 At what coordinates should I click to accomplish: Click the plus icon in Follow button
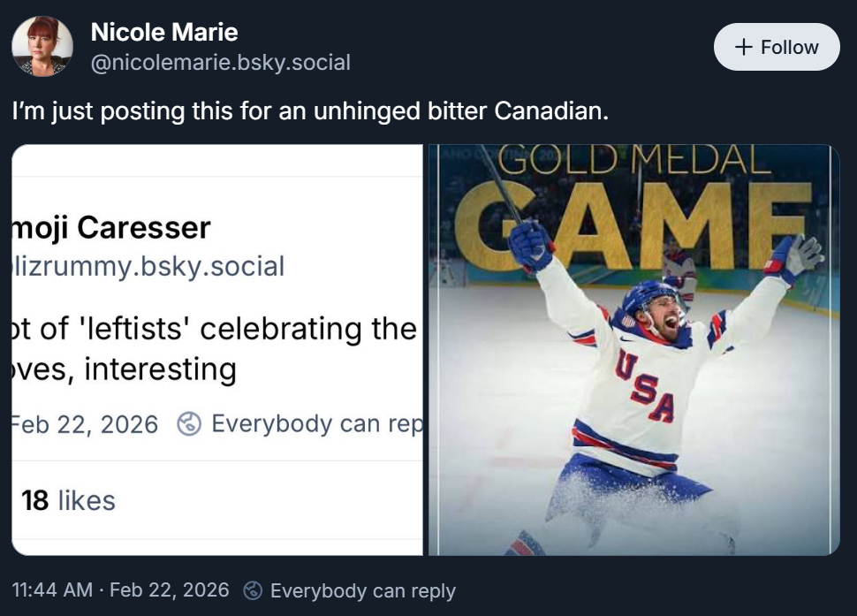coord(745,48)
